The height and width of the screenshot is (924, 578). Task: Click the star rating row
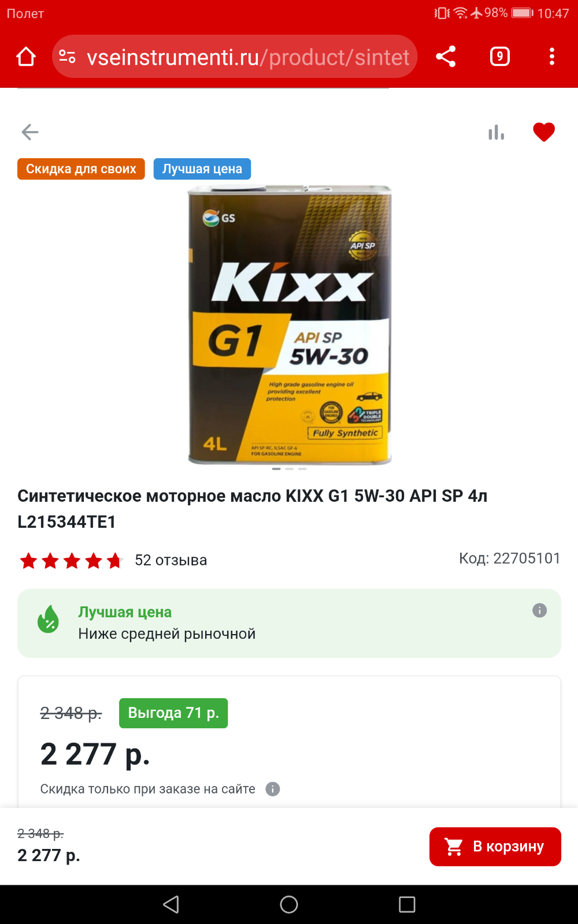pyautogui.click(x=71, y=560)
